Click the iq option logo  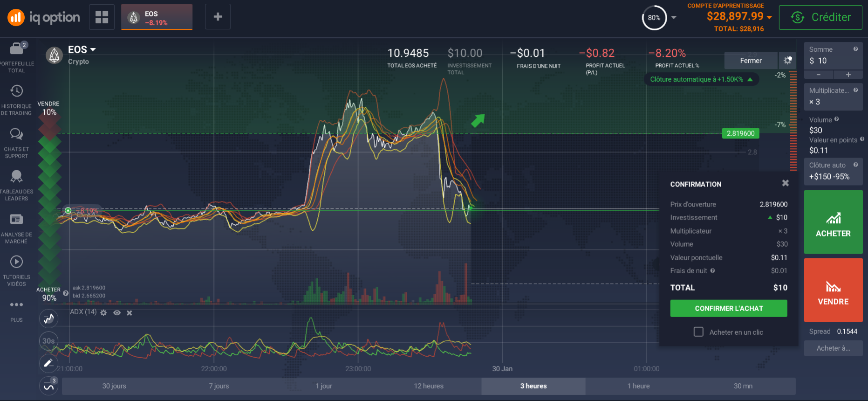(43, 18)
